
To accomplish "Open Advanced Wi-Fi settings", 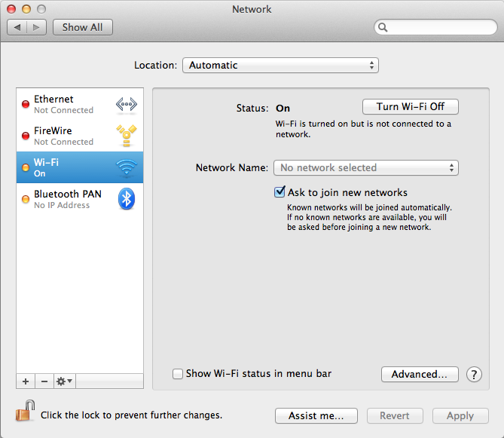I will pyautogui.click(x=420, y=374).
